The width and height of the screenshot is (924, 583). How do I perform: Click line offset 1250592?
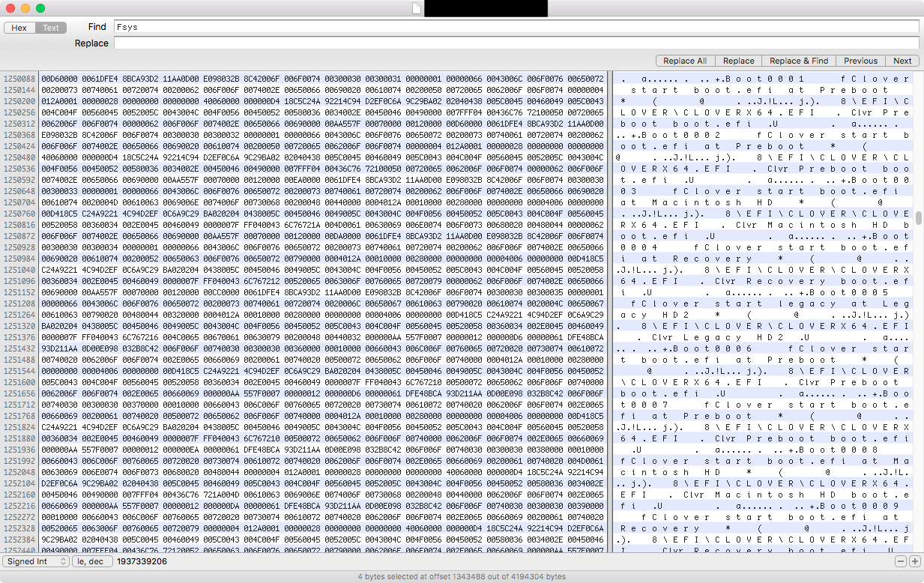coord(19,180)
